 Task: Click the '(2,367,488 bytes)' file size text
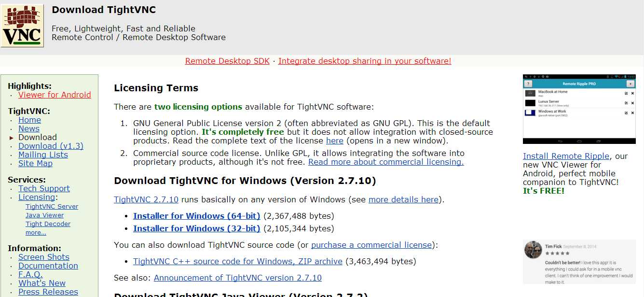click(299, 216)
